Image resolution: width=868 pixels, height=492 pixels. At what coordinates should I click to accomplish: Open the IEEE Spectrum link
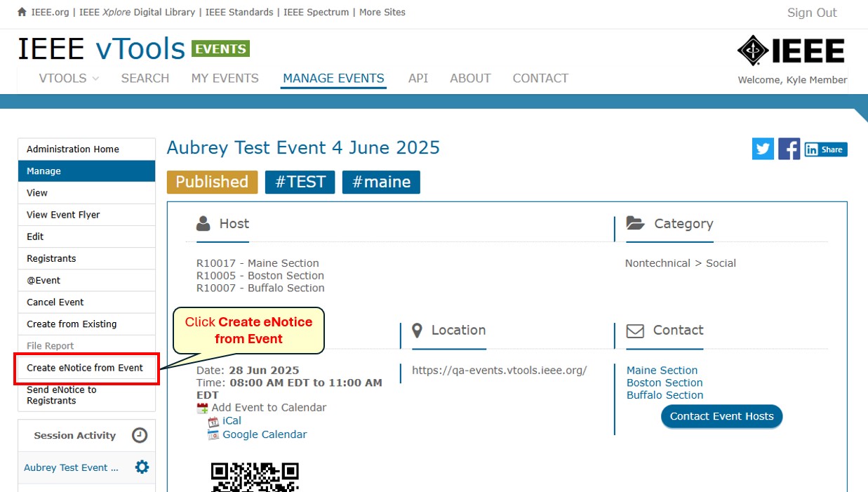pos(317,12)
